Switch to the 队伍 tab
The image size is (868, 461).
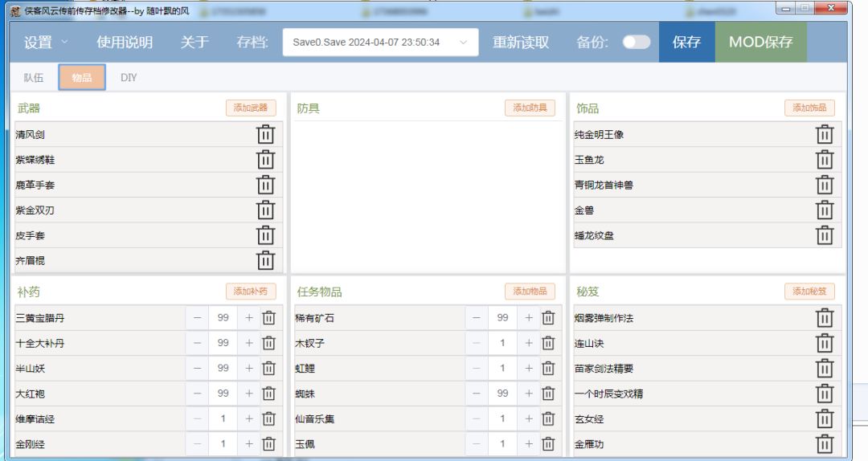pyautogui.click(x=33, y=77)
